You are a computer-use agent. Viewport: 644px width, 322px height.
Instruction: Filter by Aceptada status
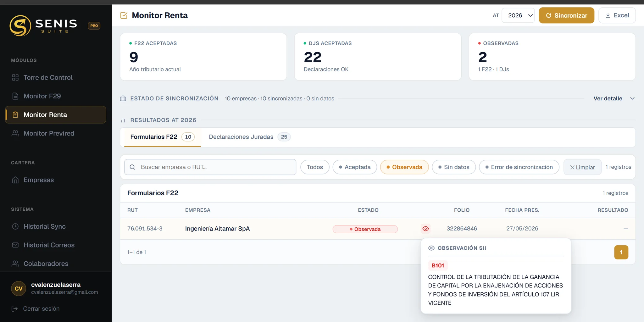[x=355, y=167]
